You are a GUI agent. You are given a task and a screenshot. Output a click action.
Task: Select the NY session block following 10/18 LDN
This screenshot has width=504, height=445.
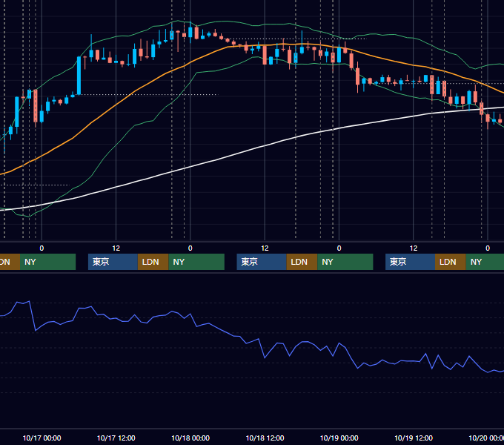coord(345,262)
